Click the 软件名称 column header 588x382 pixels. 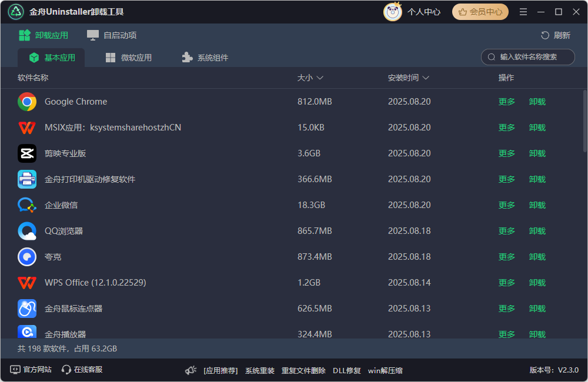pyautogui.click(x=33, y=78)
